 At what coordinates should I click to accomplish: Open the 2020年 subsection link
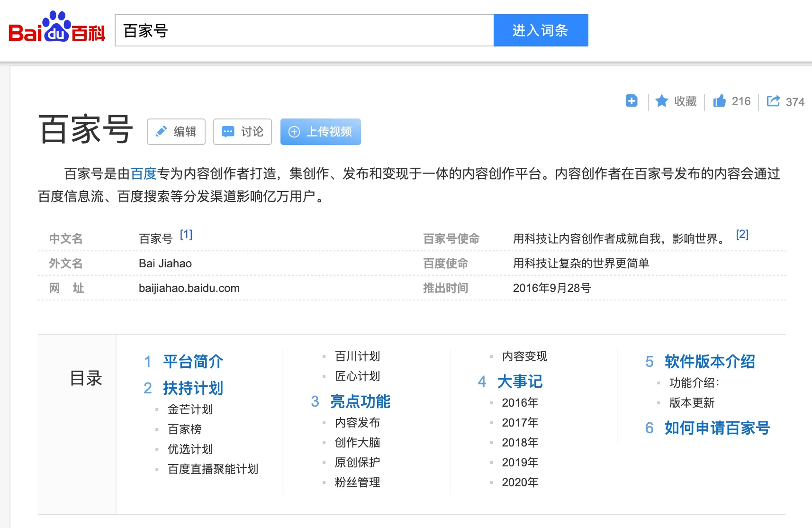pos(520,482)
